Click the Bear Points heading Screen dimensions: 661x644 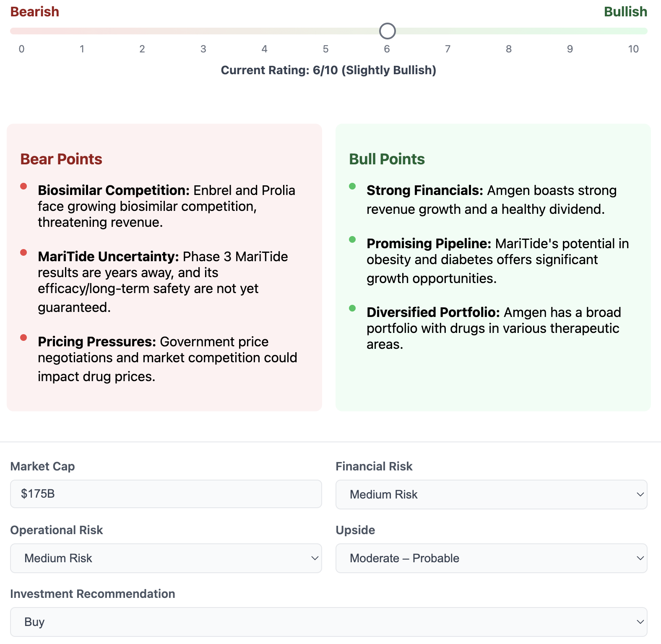[61, 159]
